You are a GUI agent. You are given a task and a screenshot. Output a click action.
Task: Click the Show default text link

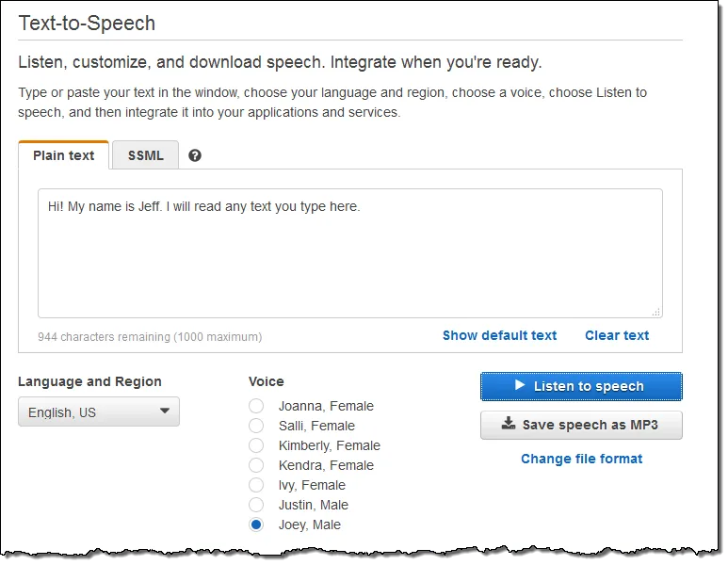click(x=499, y=335)
